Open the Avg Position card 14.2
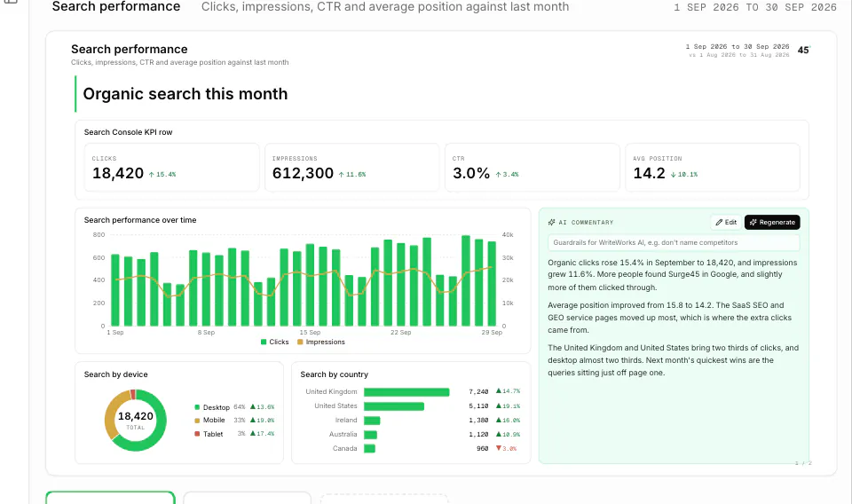Image resolution: width=852 pixels, height=504 pixels. coord(713,168)
